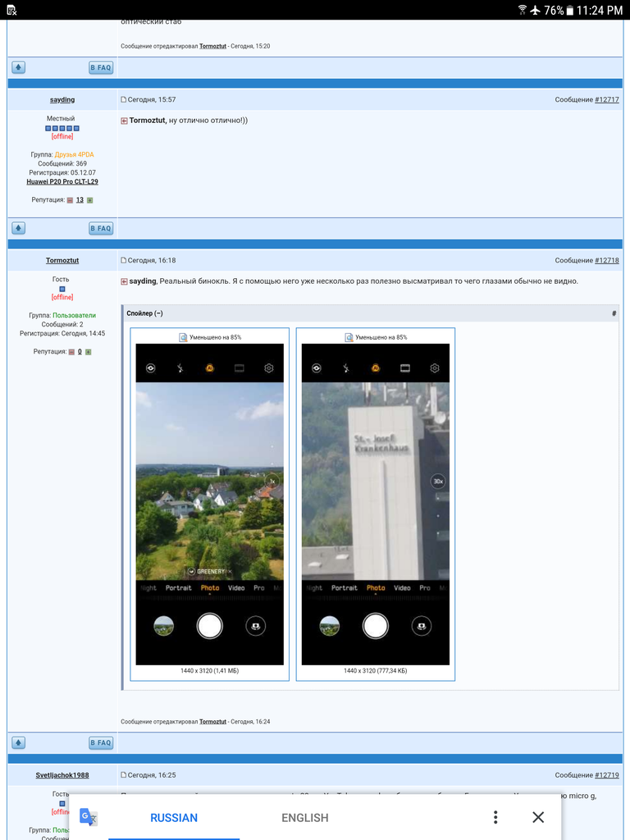Click the post icon beside 'Сегодня, 15:57'
The height and width of the screenshot is (840, 630).
tap(123, 99)
